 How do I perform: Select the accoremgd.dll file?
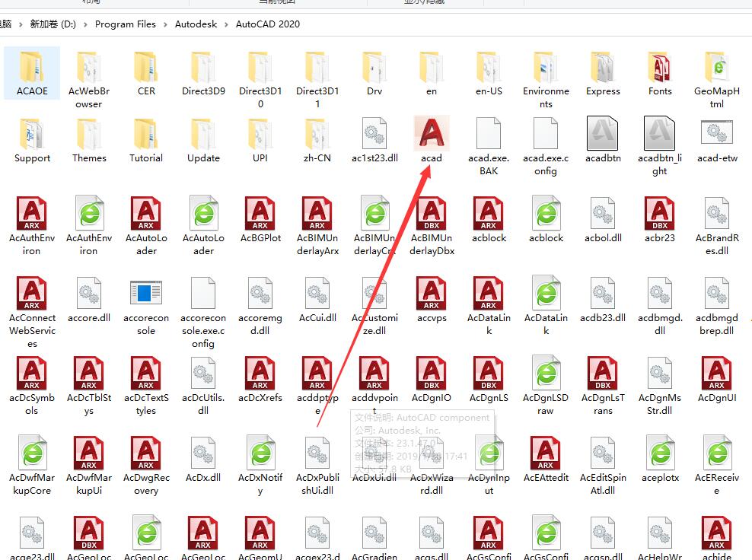pyautogui.click(x=260, y=306)
